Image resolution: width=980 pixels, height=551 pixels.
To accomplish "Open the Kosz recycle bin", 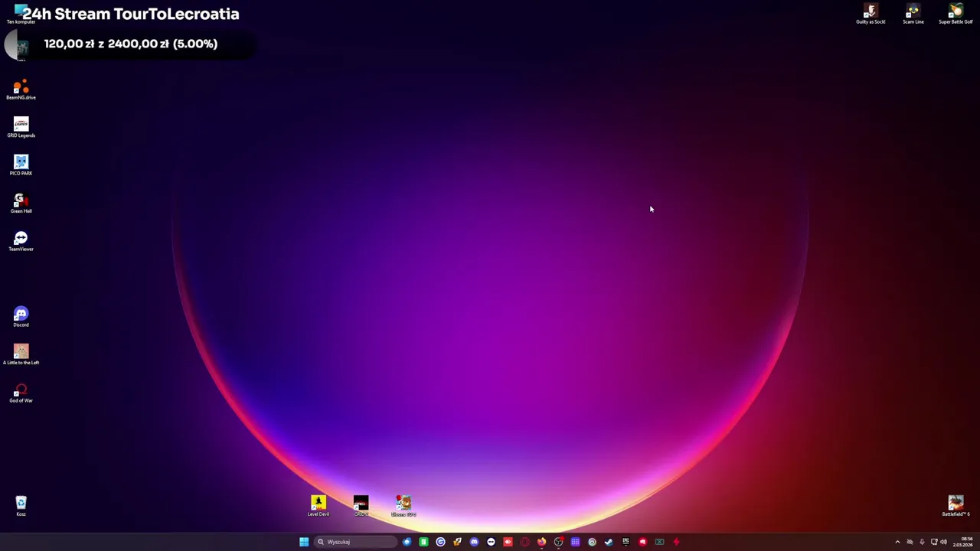I will tap(21, 506).
